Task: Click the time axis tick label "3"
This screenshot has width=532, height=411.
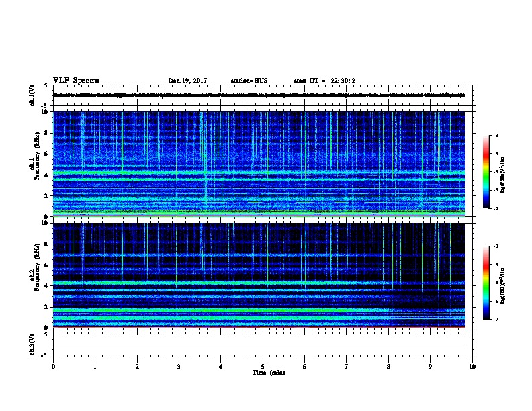Action: 179,367
